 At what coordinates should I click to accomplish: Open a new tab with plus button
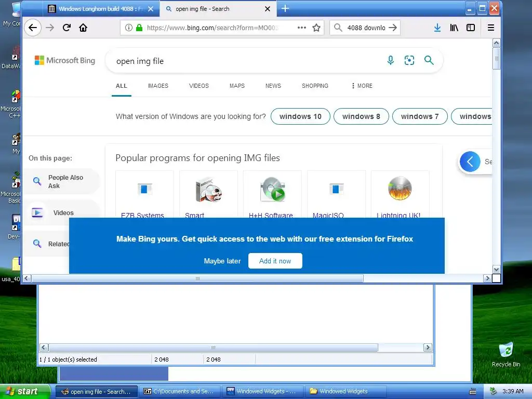coord(285,8)
